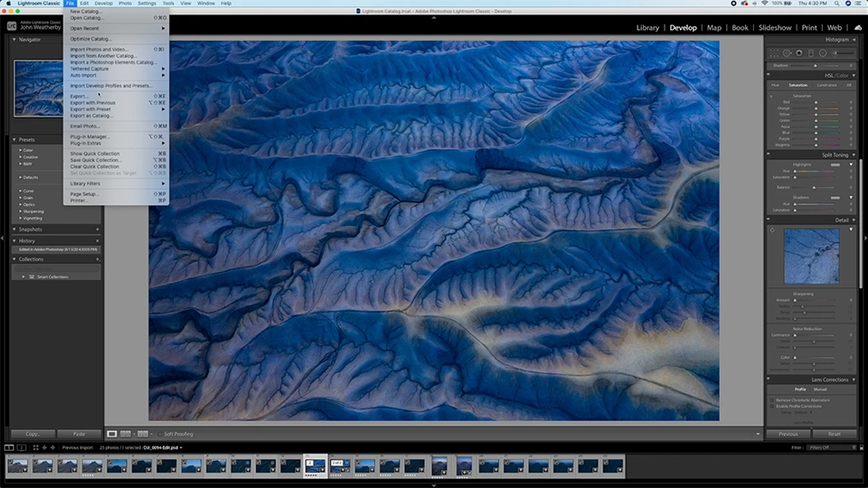This screenshot has width=868, height=488.
Task: Toggle the HSL / Color panel switch
Action: coord(769,74)
